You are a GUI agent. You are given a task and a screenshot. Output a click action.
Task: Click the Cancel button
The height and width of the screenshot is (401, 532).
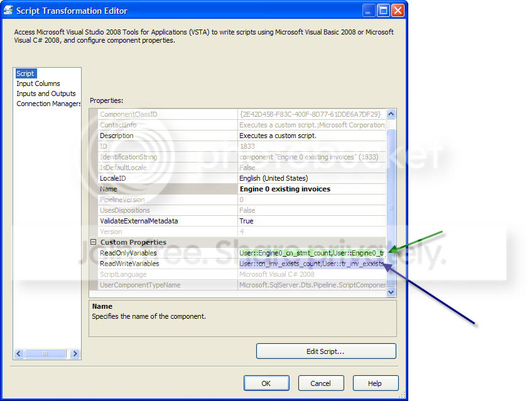[320, 383]
